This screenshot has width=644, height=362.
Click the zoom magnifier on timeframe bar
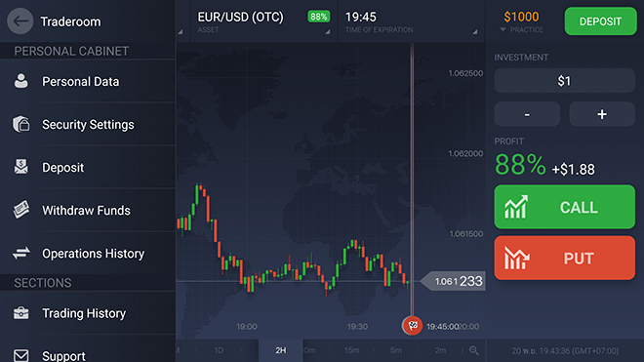473,350
